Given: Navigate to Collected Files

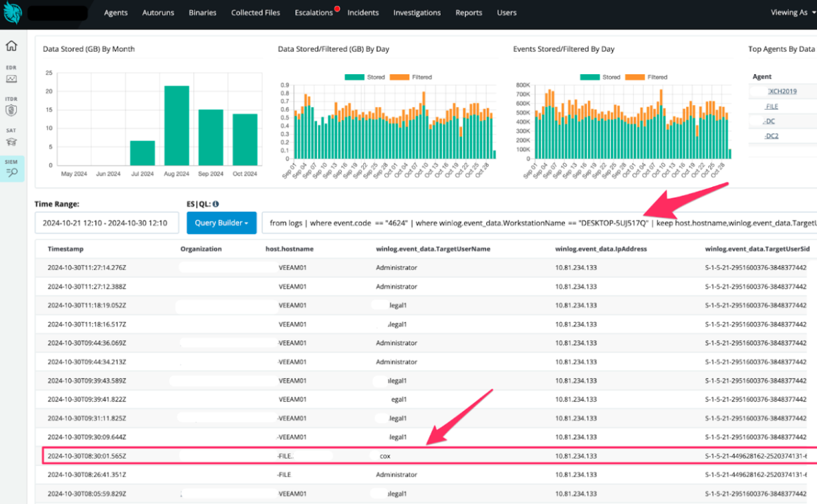Looking at the screenshot, I should (x=255, y=13).
